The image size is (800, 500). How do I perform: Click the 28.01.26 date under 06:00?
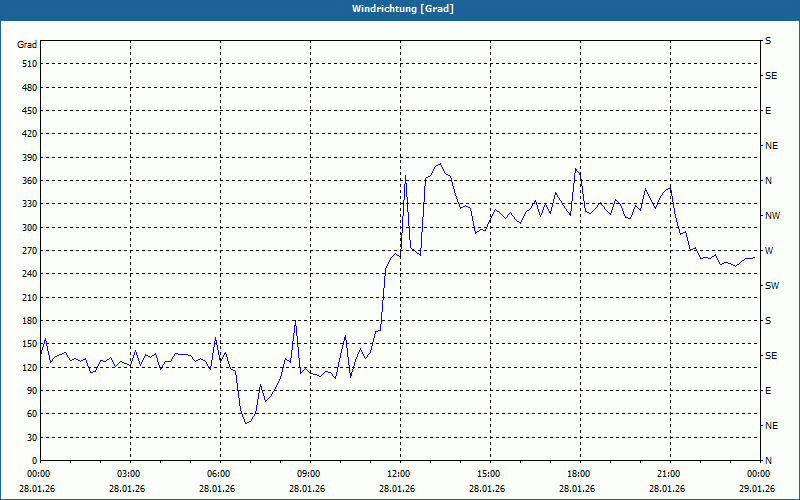[217, 489]
